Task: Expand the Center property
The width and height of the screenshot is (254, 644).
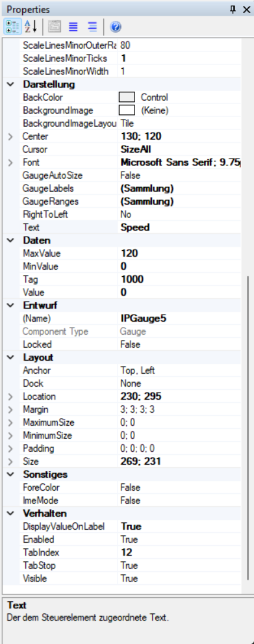Action: (10, 136)
